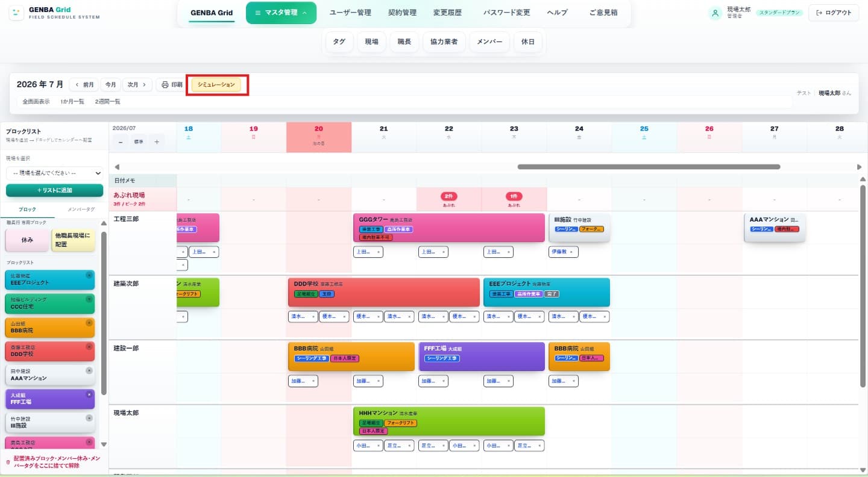The image size is (868, 477).
Task: Click the ログアウト button
Action: 834,13
